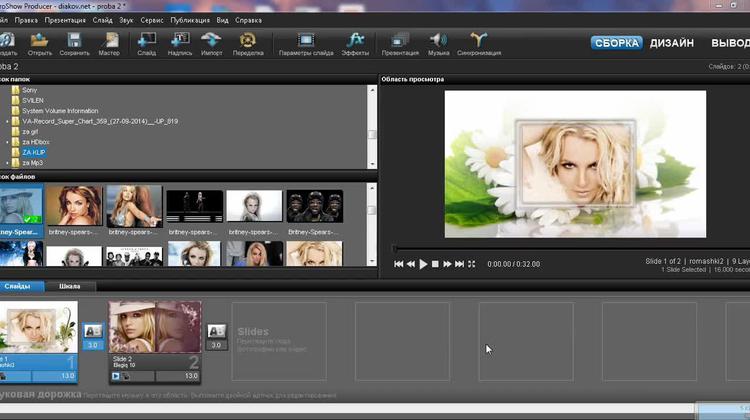The height and width of the screenshot is (420, 750).
Task: Click play icon on Slide 2
Action: click(115, 376)
